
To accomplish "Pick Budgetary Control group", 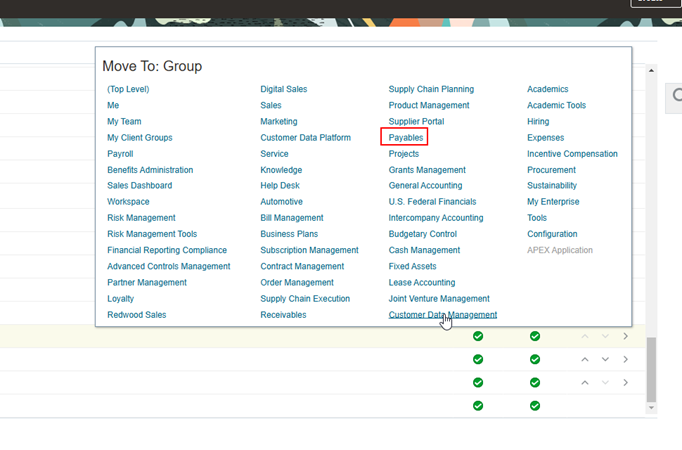I will pyautogui.click(x=423, y=234).
